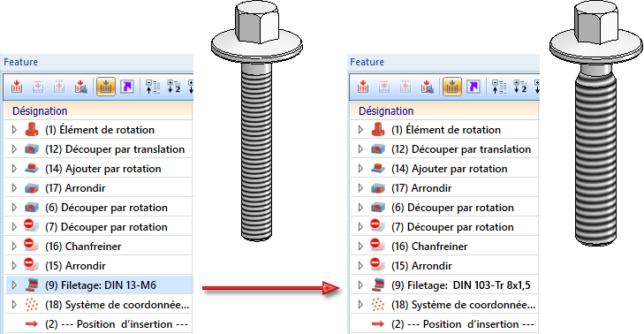Select (16) Chanfreiner in right tree

[429, 247]
